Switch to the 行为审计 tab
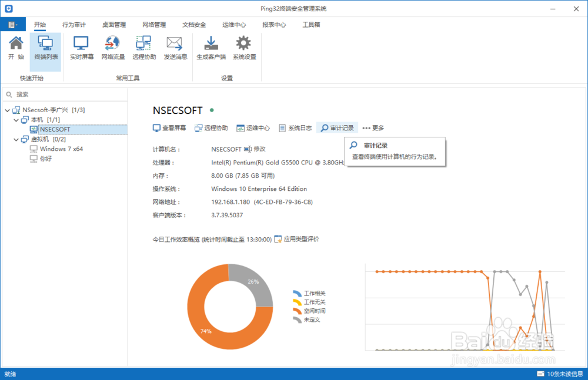 (74, 25)
